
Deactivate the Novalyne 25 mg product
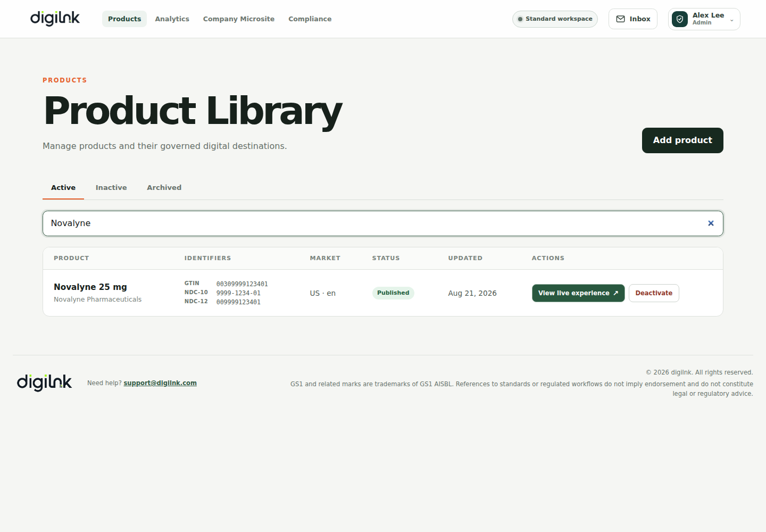654,293
